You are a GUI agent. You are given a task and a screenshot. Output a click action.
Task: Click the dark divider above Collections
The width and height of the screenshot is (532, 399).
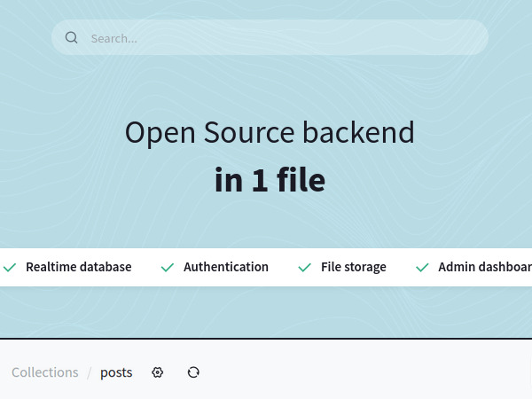click(x=266, y=339)
